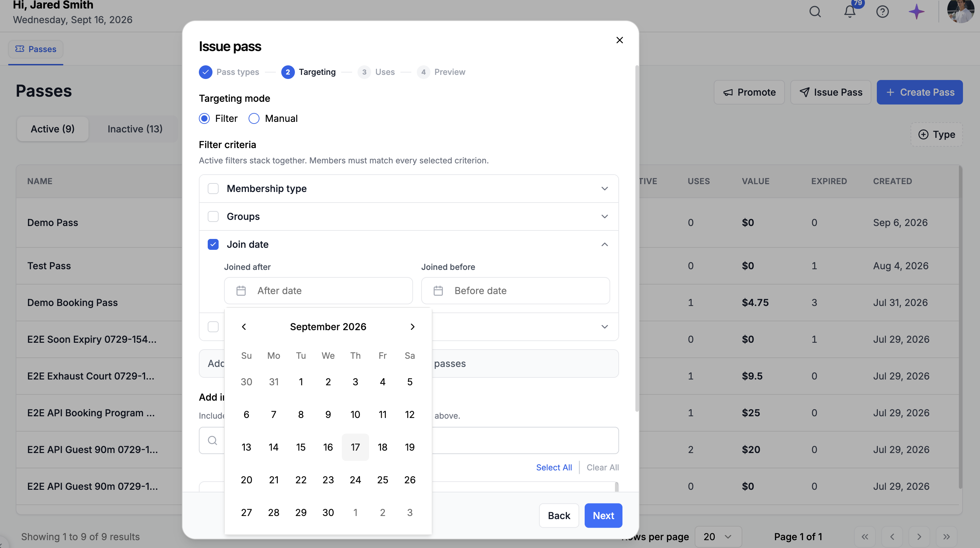Viewport: 980px width, 548px height.
Task: Close the Issue pass dialog
Action: point(619,40)
